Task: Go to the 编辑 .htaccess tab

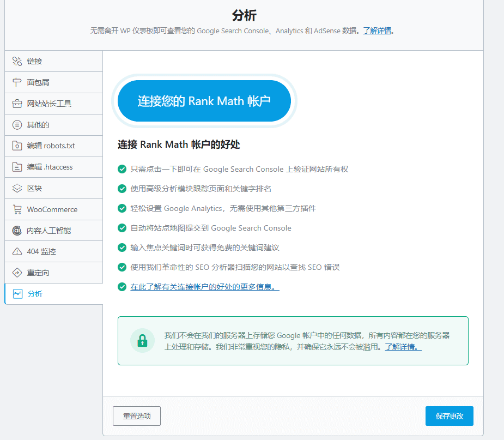Action: click(54, 167)
